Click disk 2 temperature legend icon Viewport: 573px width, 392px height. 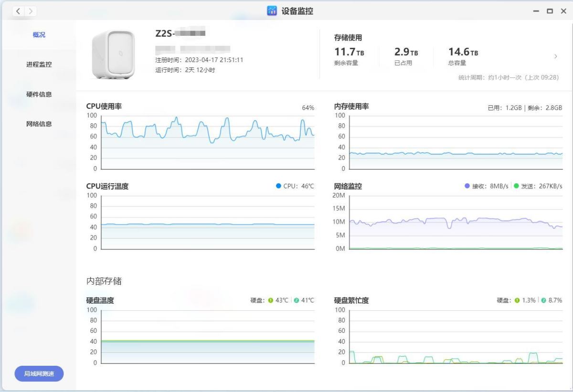point(296,300)
